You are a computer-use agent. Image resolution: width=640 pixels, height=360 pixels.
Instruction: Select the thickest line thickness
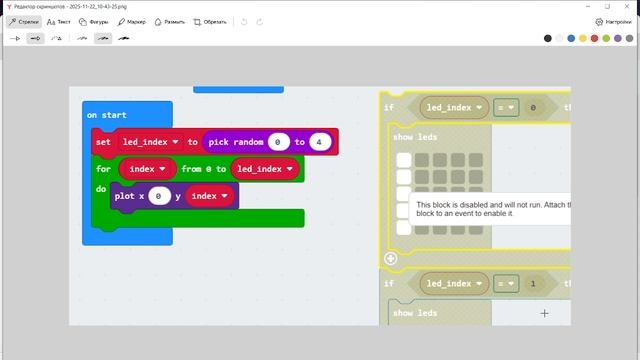click(124, 38)
